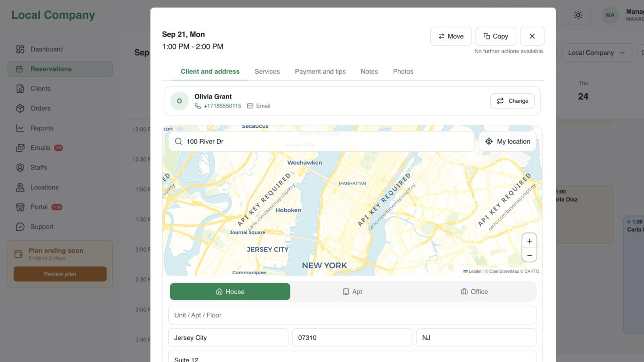
Task: Select the House address type
Action: pos(230,292)
